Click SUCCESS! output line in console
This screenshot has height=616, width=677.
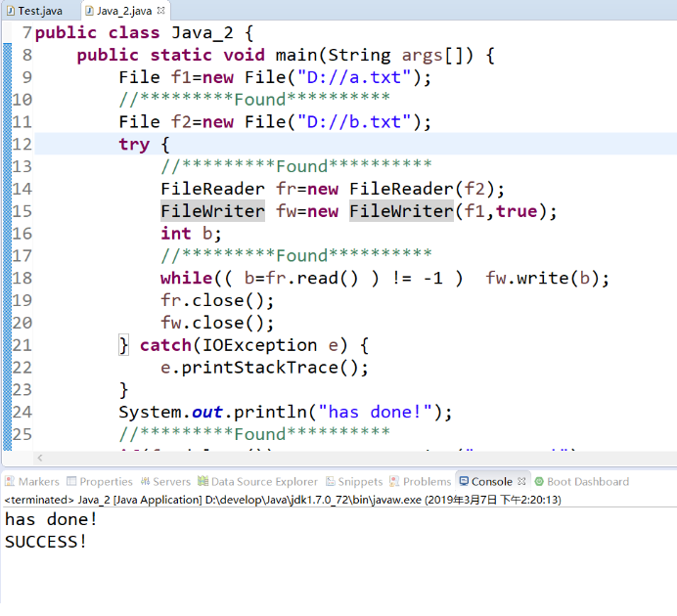pyautogui.click(x=45, y=541)
